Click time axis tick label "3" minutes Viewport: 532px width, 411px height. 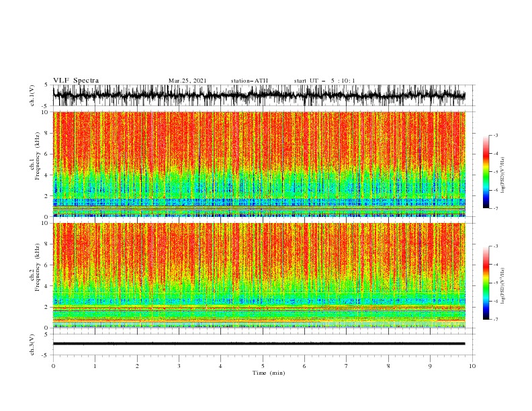179,366
